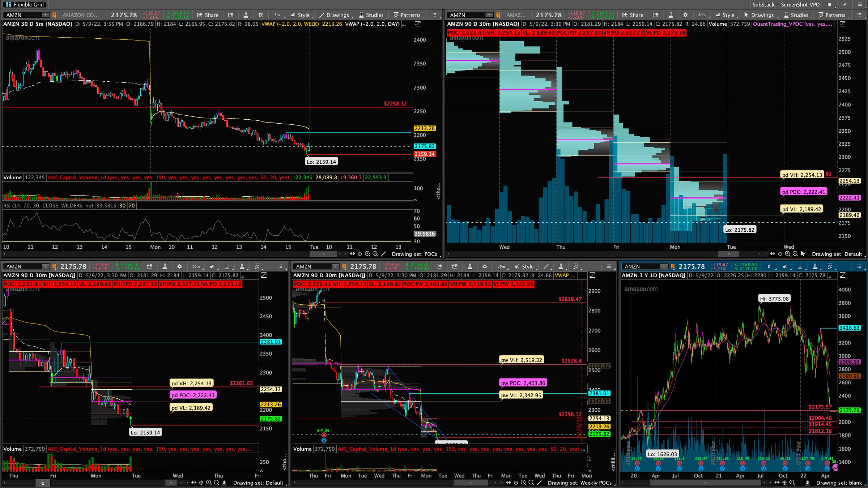Image resolution: width=868 pixels, height=488 pixels.
Task: Click the pd POC: 2,222.41 label in the volume profile chart
Action: [x=804, y=192]
